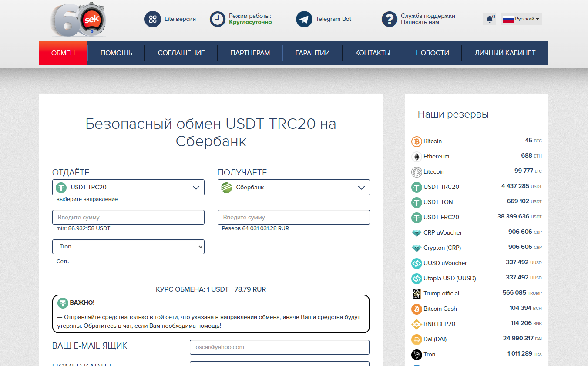
Task: Focus the ОТДАЁТЕ amount input field
Action: pos(128,217)
